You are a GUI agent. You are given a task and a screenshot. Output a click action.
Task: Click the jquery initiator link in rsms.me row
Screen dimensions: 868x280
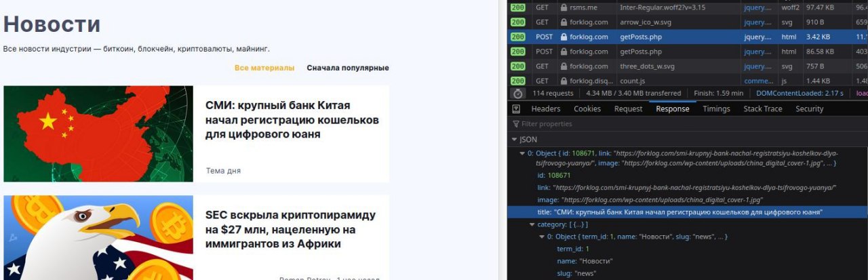[757, 7]
